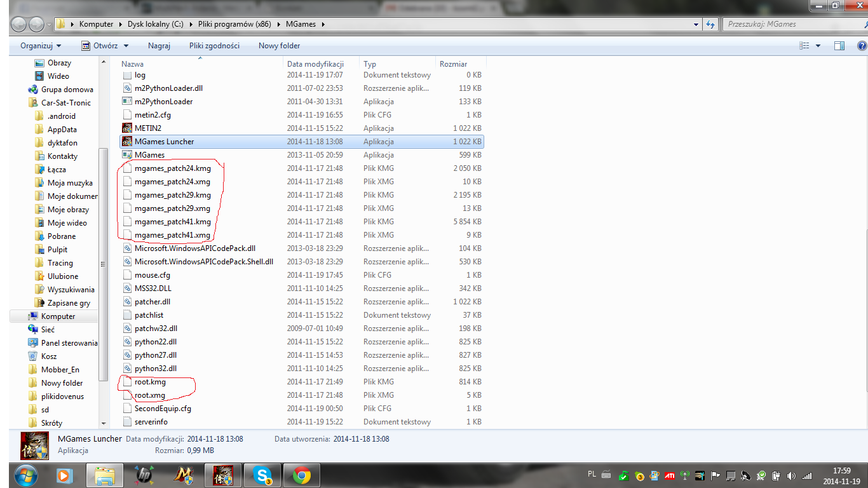The height and width of the screenshot is (488, 868).
Task: Select the file mgames_patch24.kmg
Action: coord(173,168)
